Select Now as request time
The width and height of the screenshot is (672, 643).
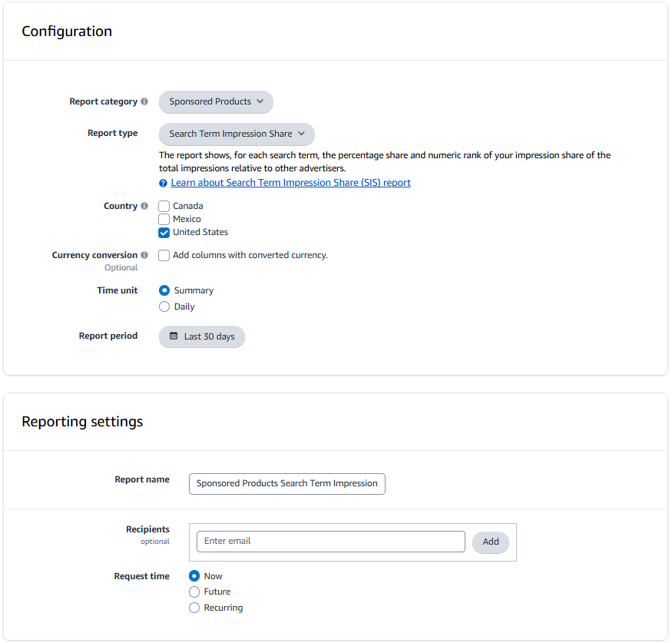point(194,576)
